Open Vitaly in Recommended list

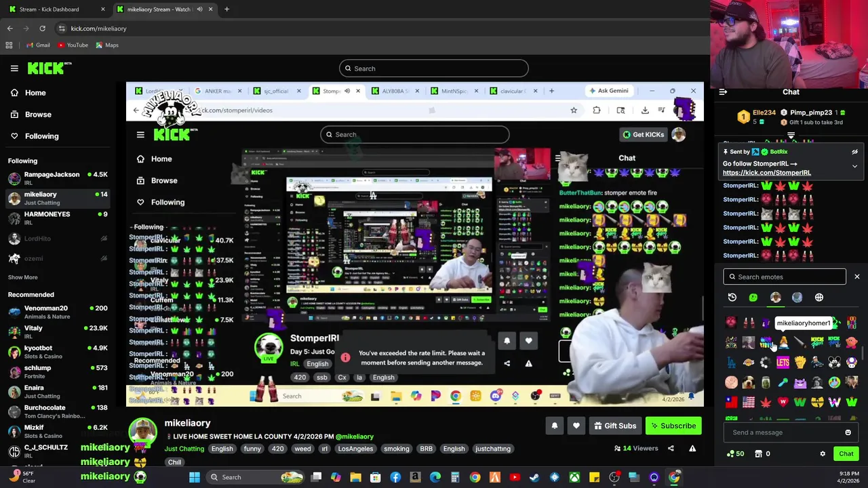(x=58, y=331)
